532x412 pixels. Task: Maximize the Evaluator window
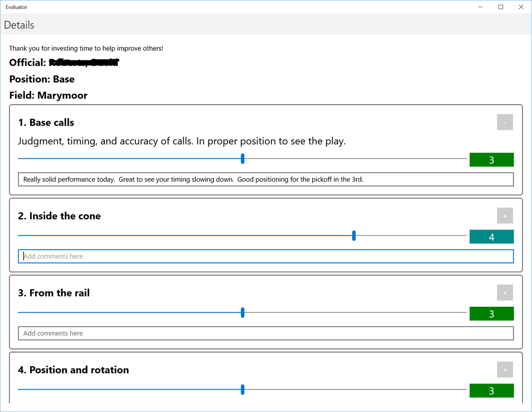500,7
